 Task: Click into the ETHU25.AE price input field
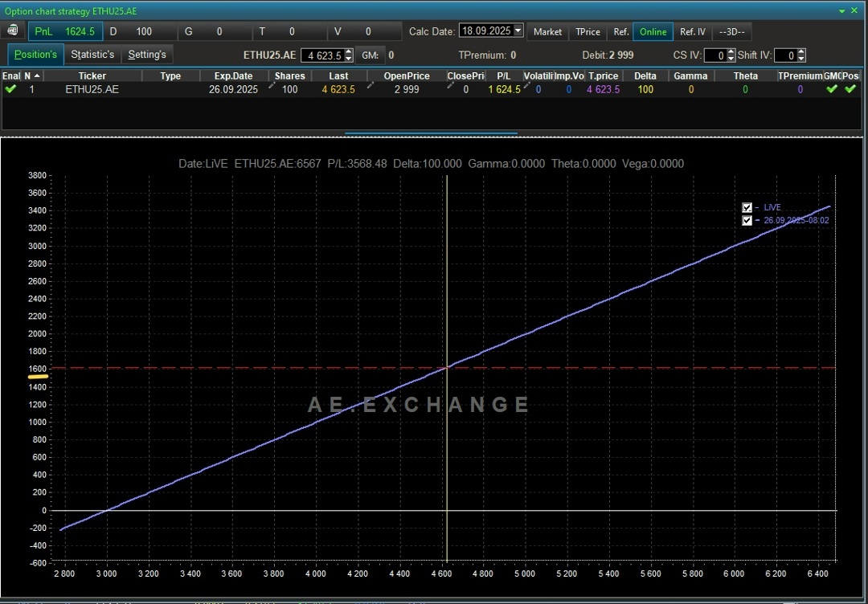coord(322,55)
